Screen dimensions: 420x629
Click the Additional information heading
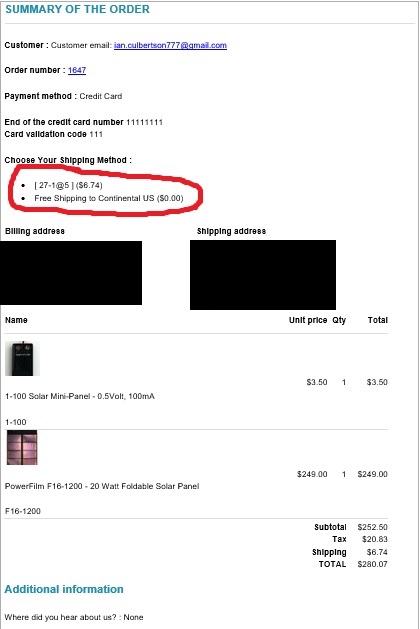tap(64, 589)
